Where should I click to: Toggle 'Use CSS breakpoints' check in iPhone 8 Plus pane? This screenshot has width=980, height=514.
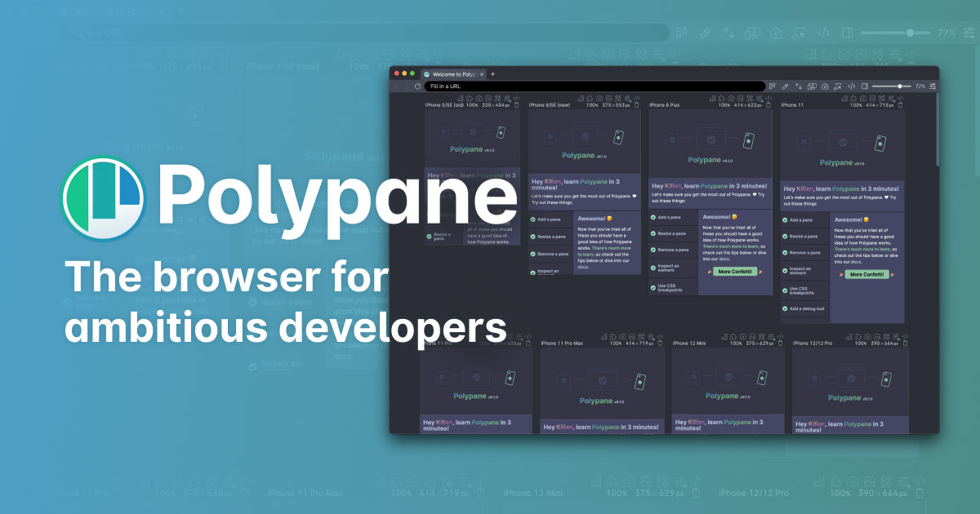point(653,288)
